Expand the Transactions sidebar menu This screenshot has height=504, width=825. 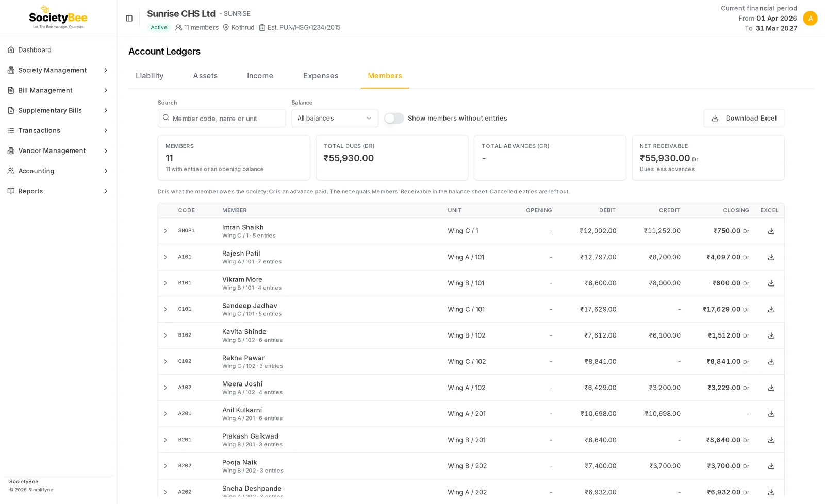coord(58,130)
